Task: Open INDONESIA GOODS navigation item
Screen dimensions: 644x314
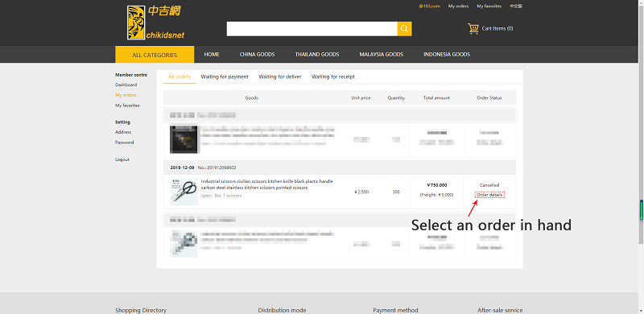Action: tap(447, 54)
